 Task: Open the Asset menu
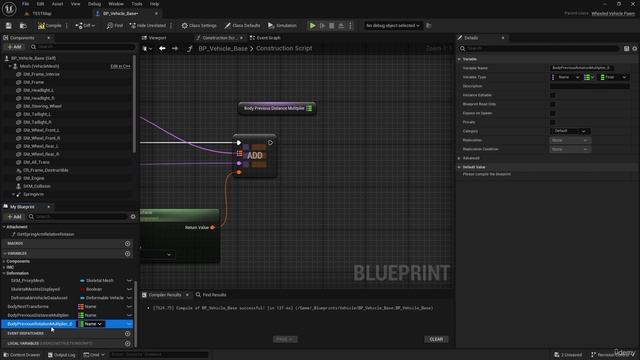click(58, 4)
